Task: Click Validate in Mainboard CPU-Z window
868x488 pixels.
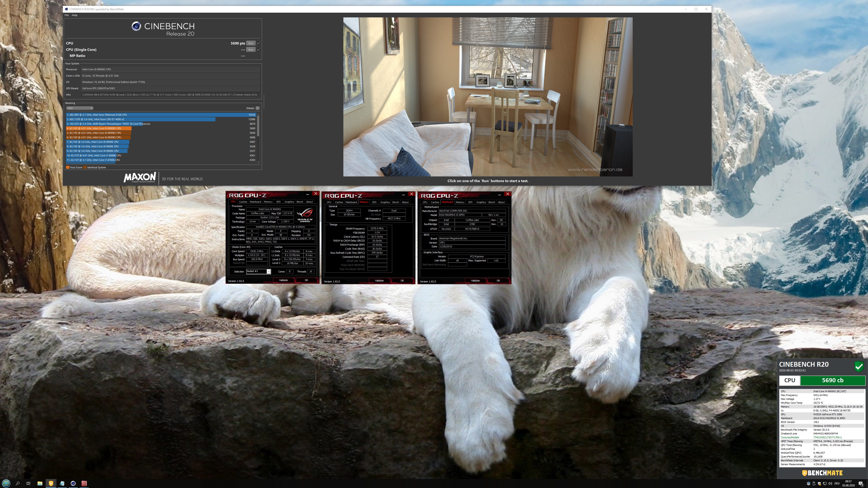Action: coord(475,281)
